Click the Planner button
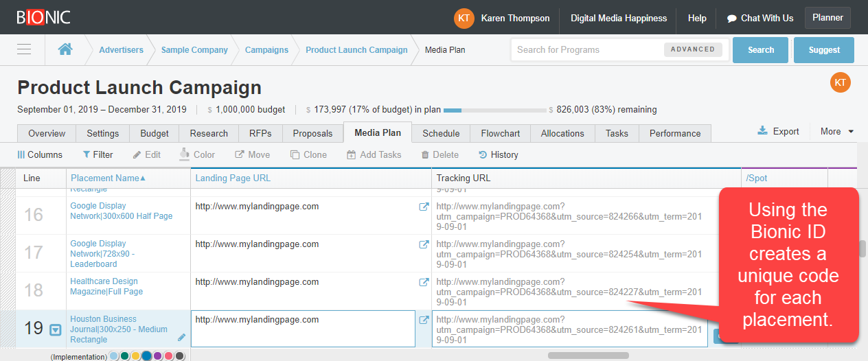The width and height of the screenshot is (868, 361). click(x=827, y=18)
